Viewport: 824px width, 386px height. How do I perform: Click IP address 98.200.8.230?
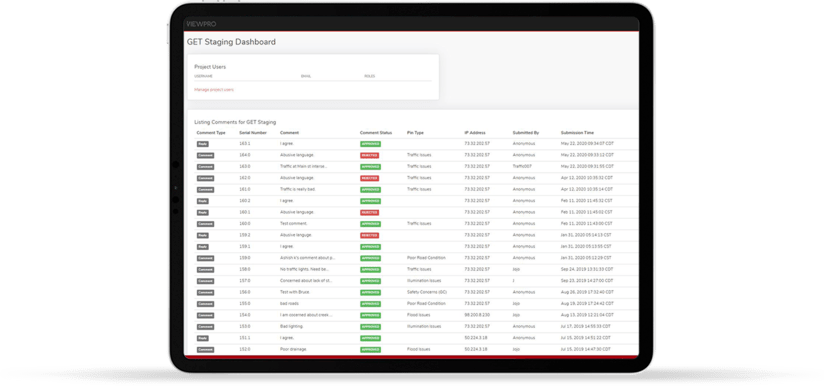[476, 315]
